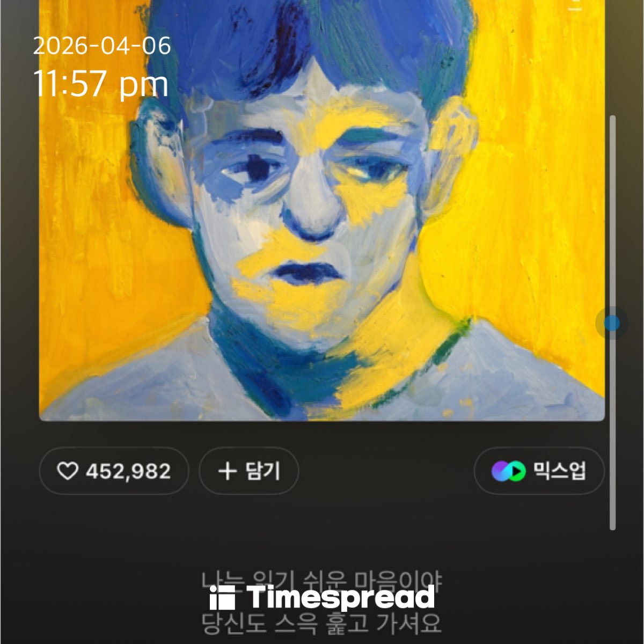Click the Timespread logo icon
The image size is (644, 644).
[222, 598]
